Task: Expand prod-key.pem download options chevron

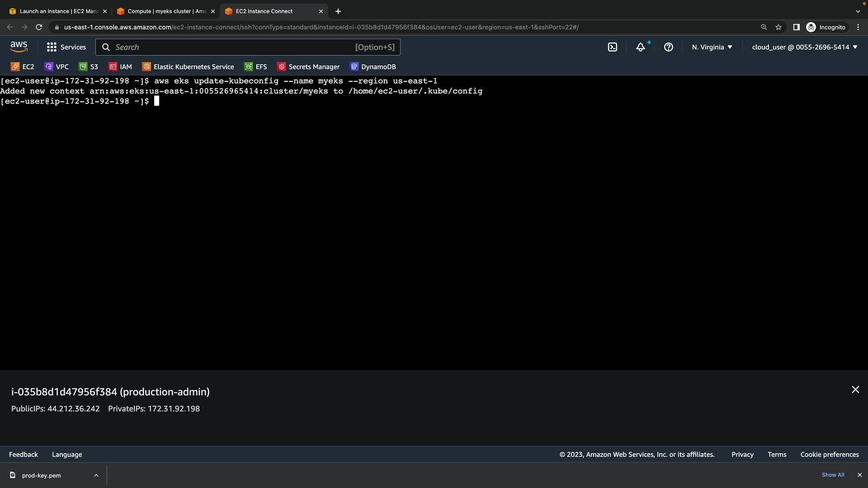Action: 96,475
